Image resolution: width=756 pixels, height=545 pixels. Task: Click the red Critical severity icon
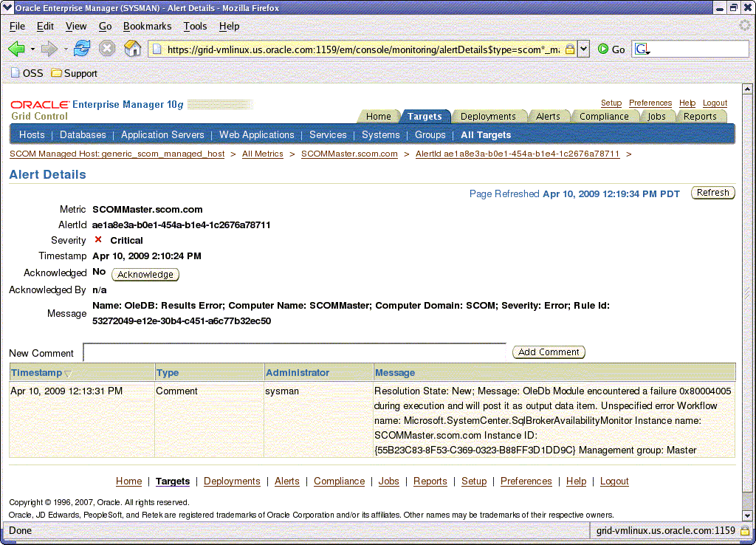click(98, 240)
